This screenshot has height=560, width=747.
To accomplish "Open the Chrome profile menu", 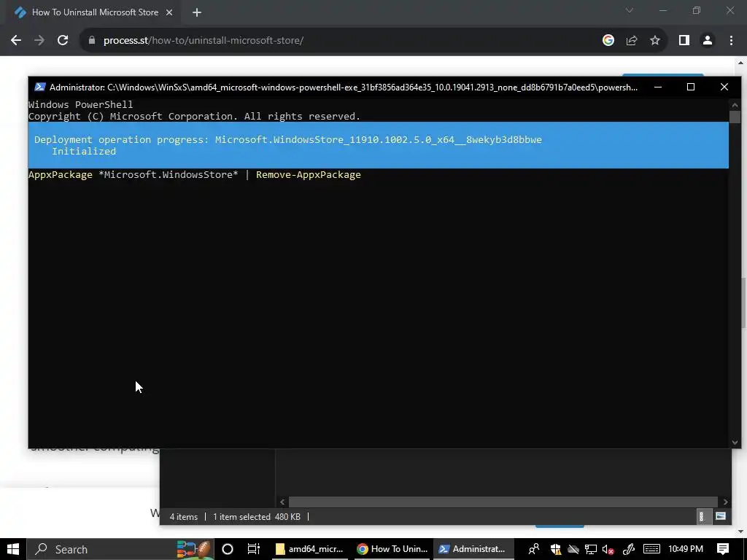I will pos(708,41).
